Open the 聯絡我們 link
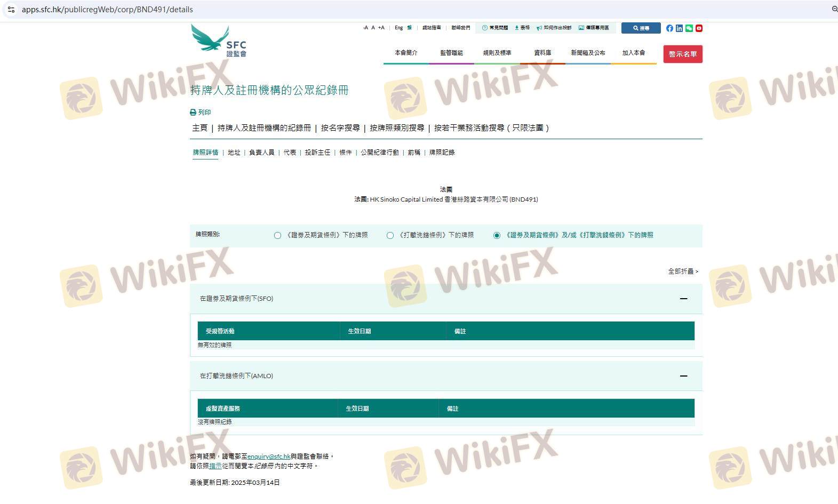This screenshot has height=504, width=838. (461, 28)
